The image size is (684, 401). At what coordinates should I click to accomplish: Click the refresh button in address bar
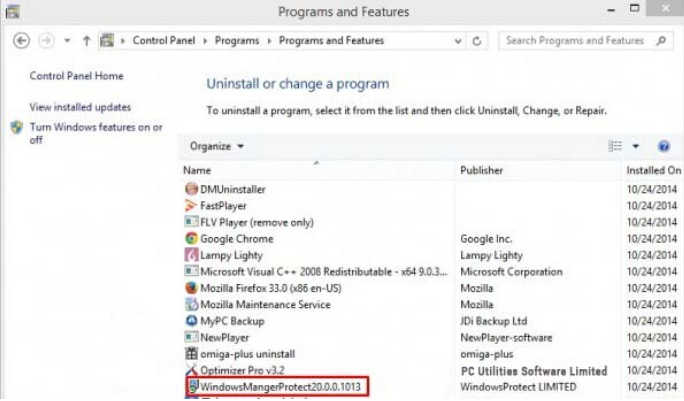tap(477, 41)
